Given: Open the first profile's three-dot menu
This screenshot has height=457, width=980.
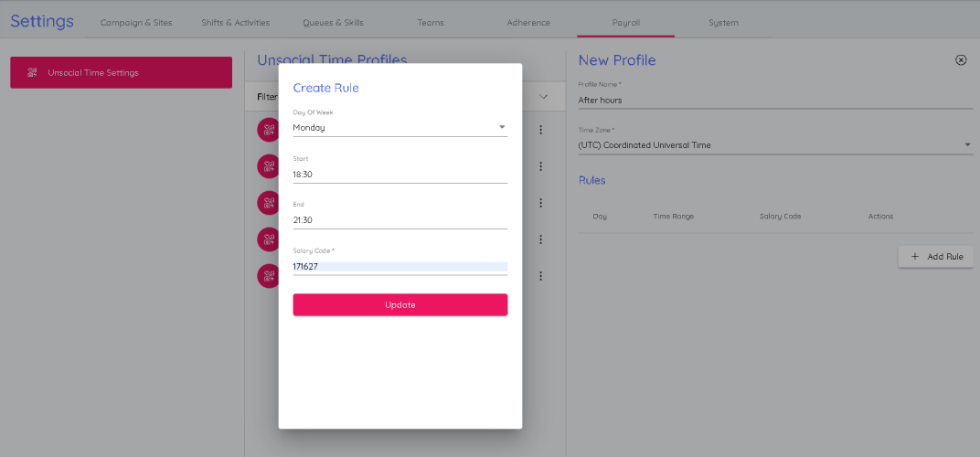Looking at the screenshot, I should 540,130.
